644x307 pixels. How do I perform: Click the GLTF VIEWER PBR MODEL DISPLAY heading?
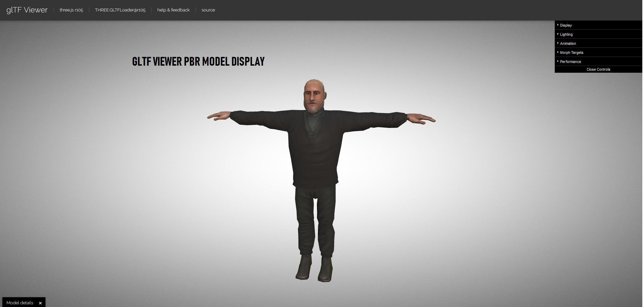point(198,61)
